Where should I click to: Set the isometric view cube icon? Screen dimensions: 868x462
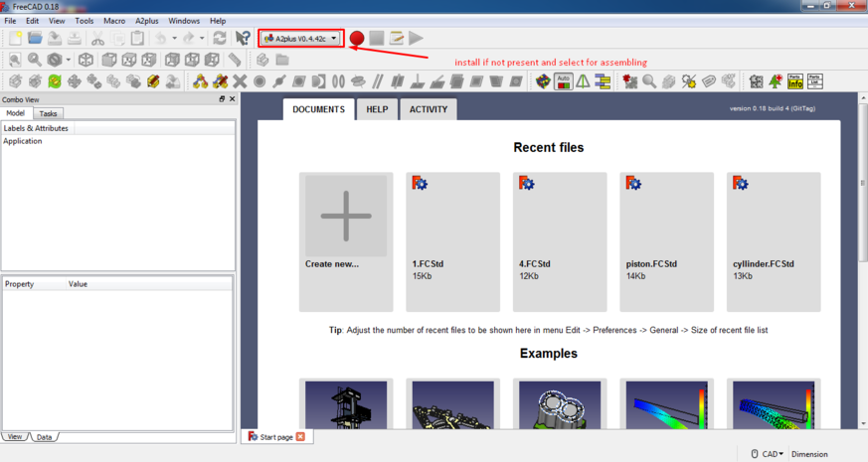pyautogui.click(x=86, y=60)
